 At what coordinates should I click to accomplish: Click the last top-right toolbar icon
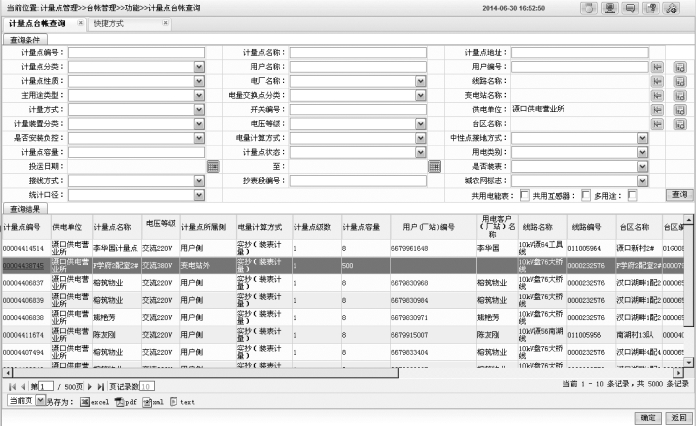(672, 8)
